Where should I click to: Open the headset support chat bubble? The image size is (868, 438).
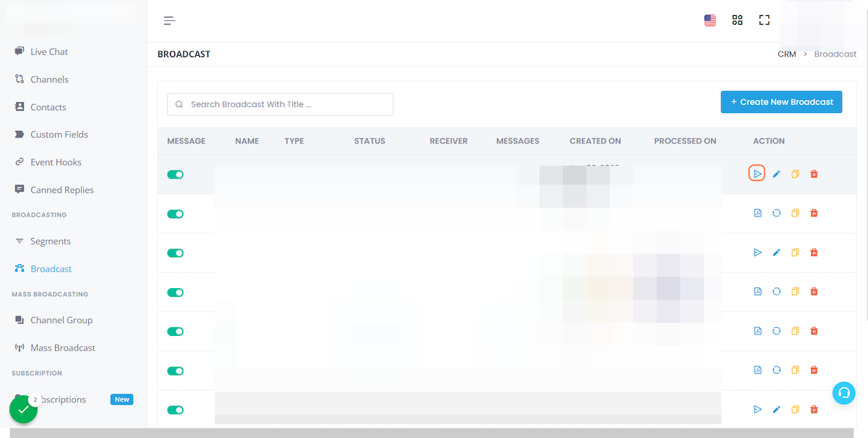(843, 392)
